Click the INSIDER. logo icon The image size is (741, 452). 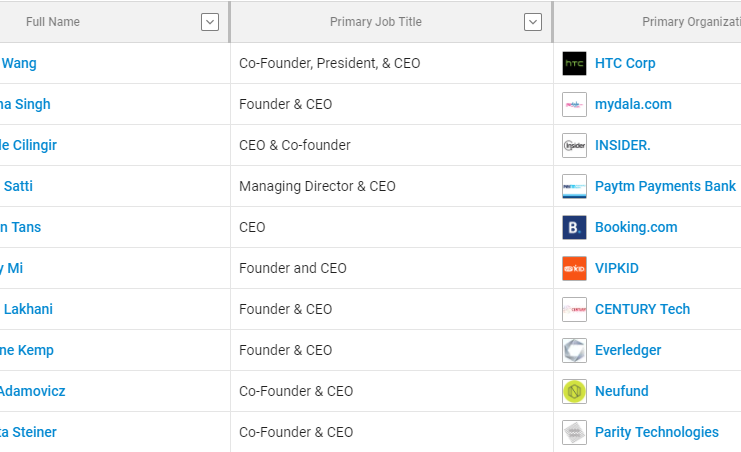click(574, 145)
